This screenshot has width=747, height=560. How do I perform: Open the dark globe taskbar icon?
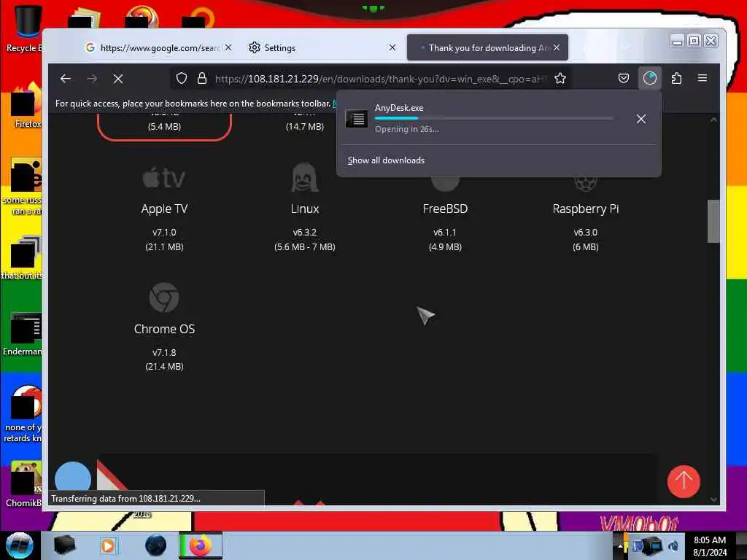(156, 545)
